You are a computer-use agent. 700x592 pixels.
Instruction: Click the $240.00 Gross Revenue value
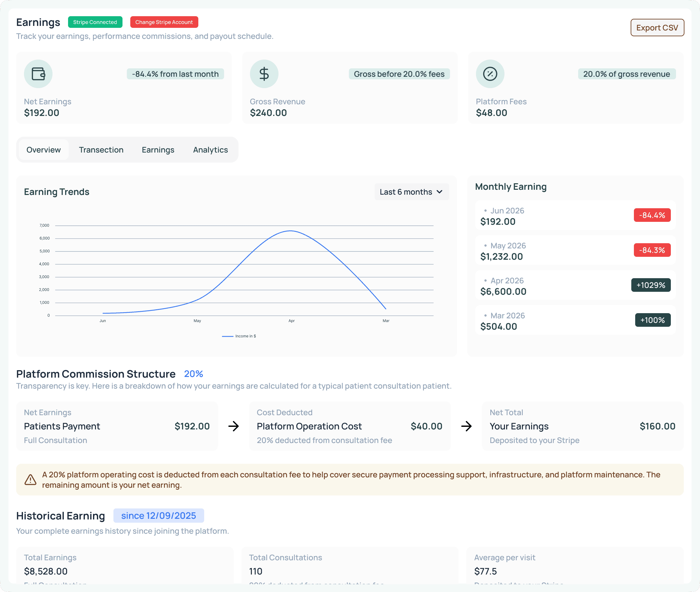click(268, 113)
